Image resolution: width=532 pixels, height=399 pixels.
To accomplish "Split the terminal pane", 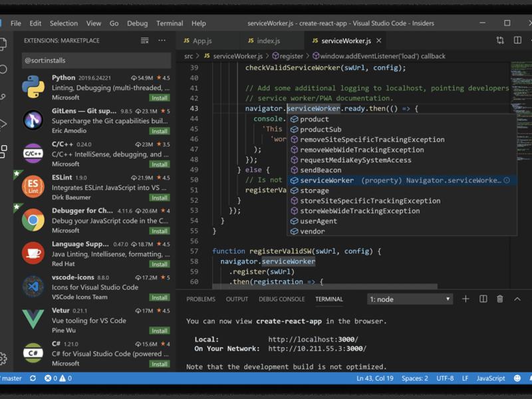I will (x=483, y=299).
